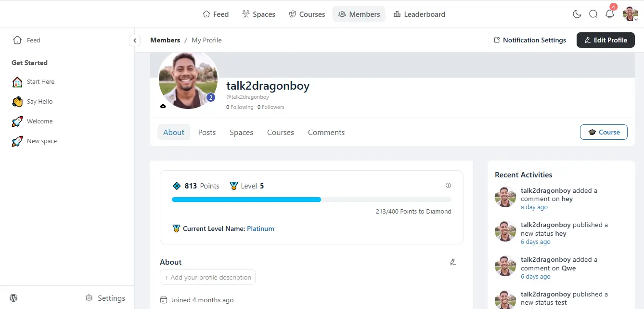
Task: Go to Feed in top navigation
Action: [x=216, y=14]
